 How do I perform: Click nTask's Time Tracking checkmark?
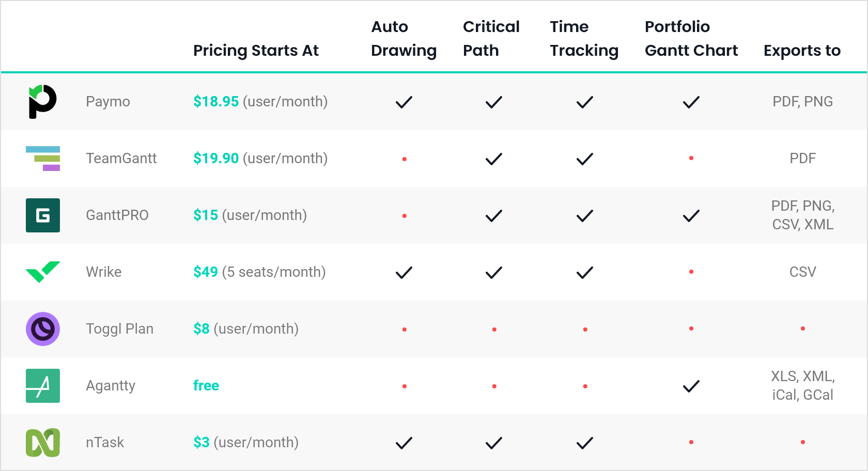click(585, 443)
